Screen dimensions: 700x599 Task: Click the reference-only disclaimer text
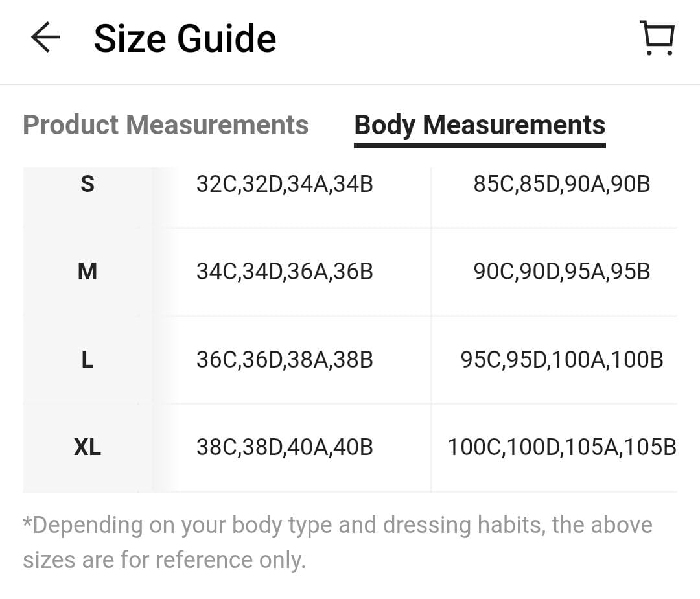(338, 542)
